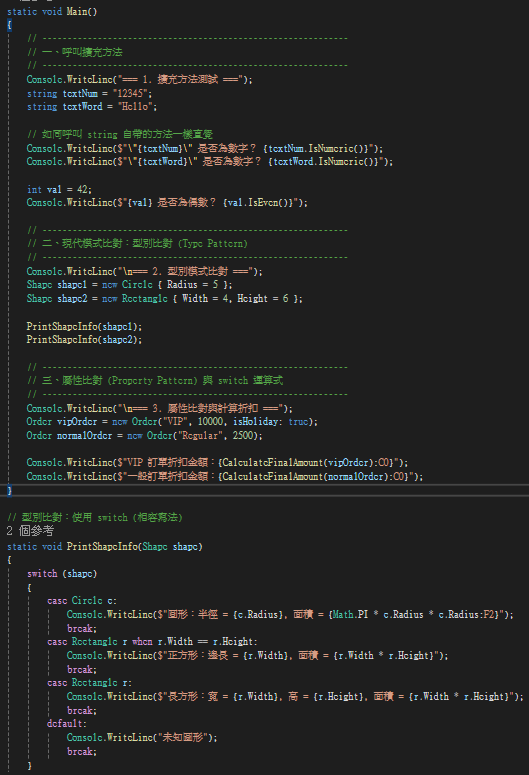Click the "switch (shape)" statement
529x775 pixels.
pyautogui.click(x=62, y=574)
